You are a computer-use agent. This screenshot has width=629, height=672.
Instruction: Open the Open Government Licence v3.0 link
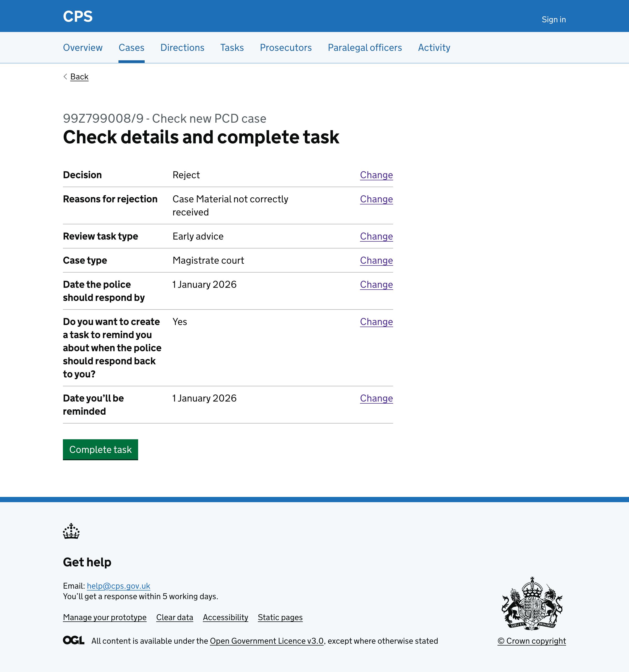pos(267,641)
